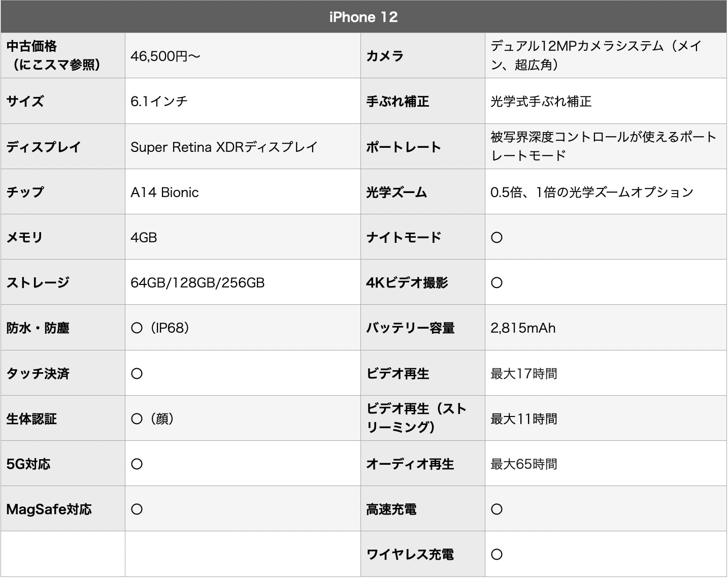The height and width of the screenshot is (578, 728).
Task: Select the チップ label cell
Action: [x=63, y=192]
